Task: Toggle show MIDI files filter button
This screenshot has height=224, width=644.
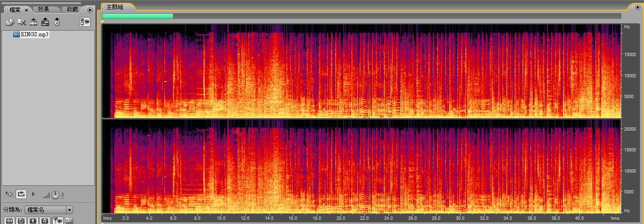Action: (x=45, y=220)
